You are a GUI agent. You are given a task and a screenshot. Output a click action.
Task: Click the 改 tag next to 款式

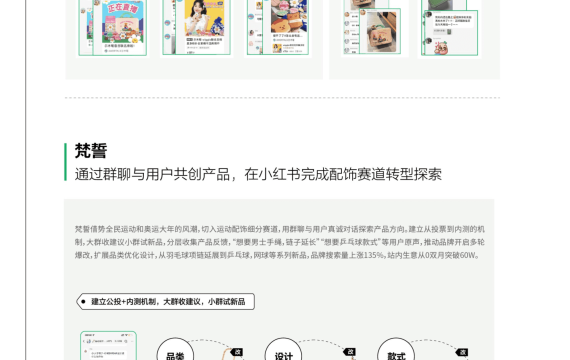462,352
